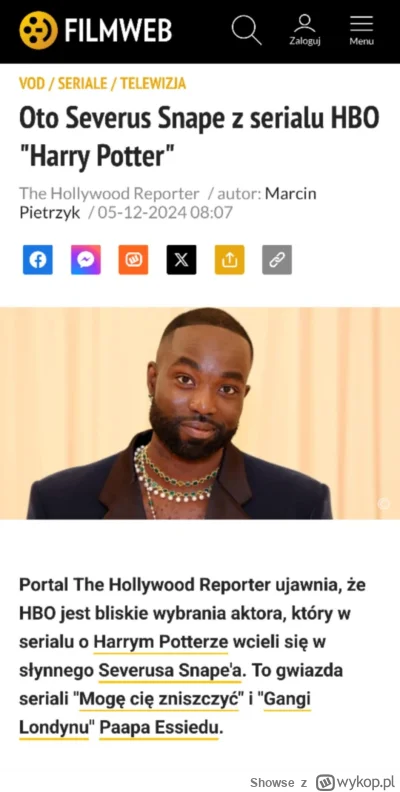Share article on Wykop orange icon
The width and height of the screenshot is (400, 792).
click(133, 260)
